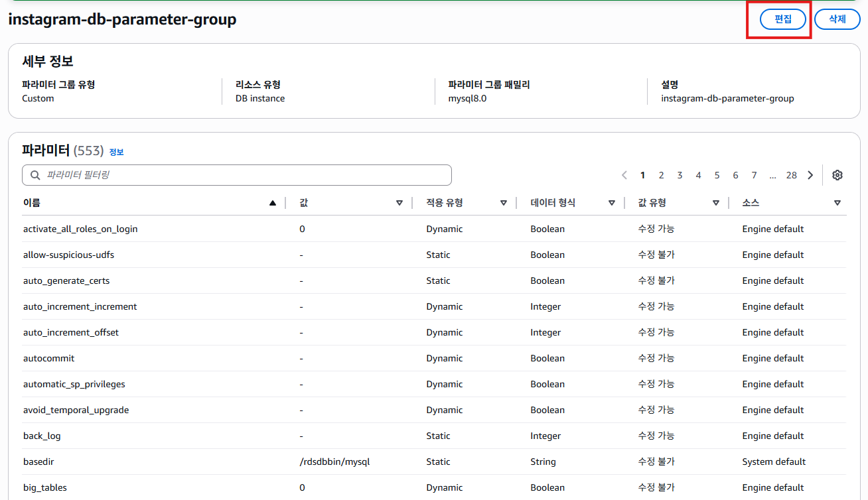Jump to last page 28
The height and width of the screenshot is (500, 868).
791,175
